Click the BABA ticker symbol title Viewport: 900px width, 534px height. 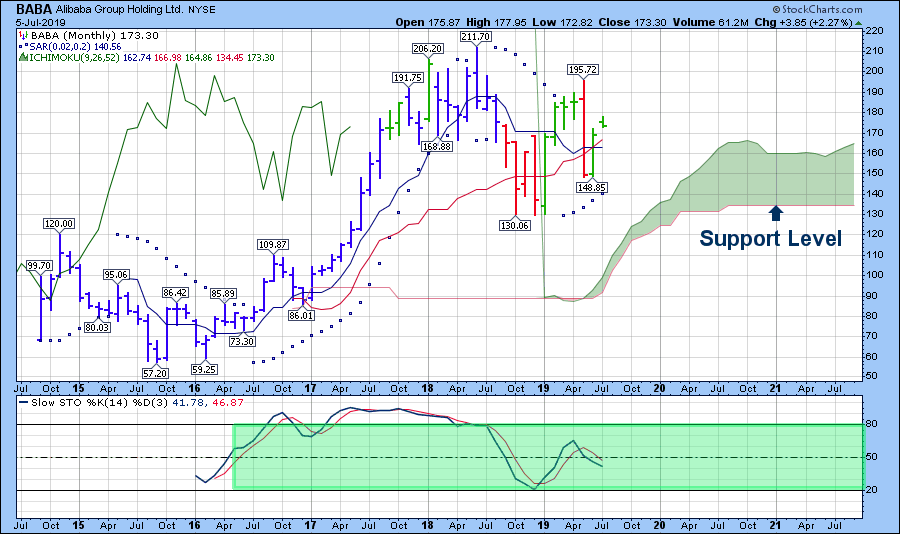coord(36,7)
